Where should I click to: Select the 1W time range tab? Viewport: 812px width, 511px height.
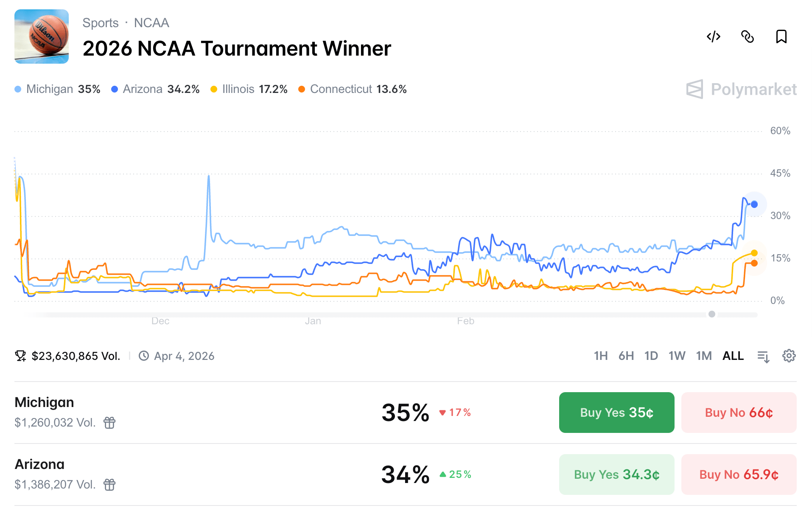tap(677, 357)
